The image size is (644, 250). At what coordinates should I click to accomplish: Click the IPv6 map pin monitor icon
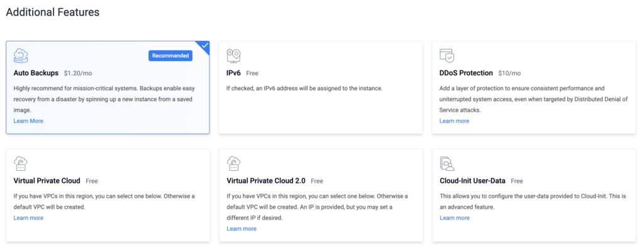234,56
